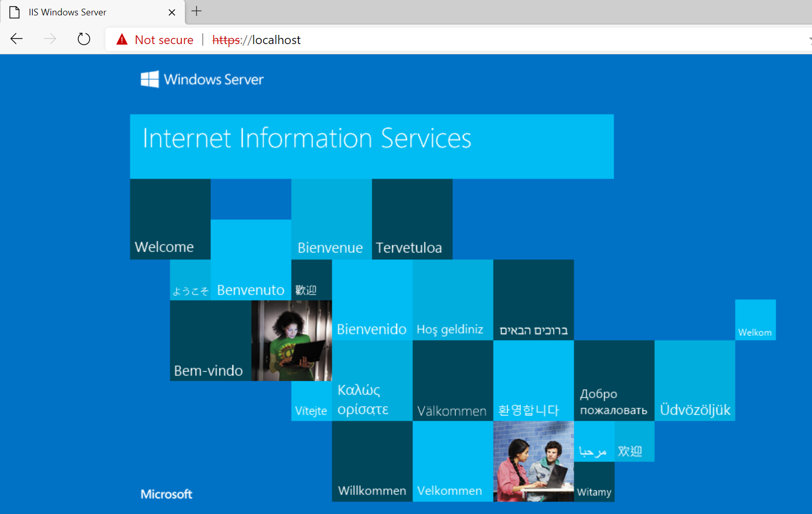Click the Üdvözöljük tile
812x514 pixels.
[695, 381]
